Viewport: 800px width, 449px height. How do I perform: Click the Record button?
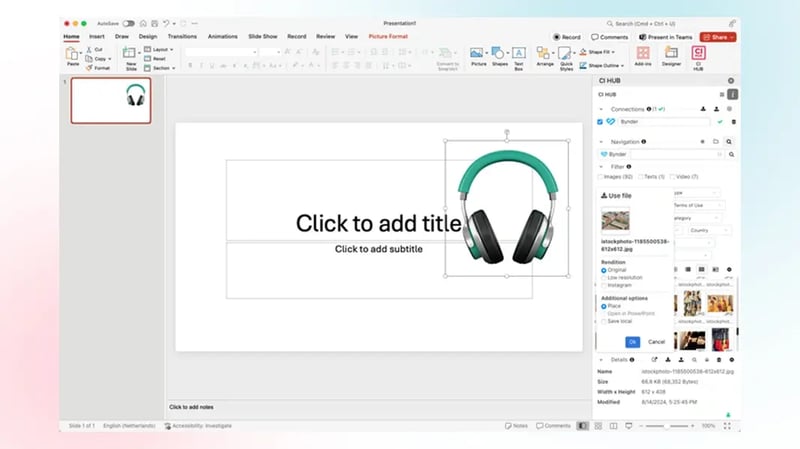tap(567, 37)
